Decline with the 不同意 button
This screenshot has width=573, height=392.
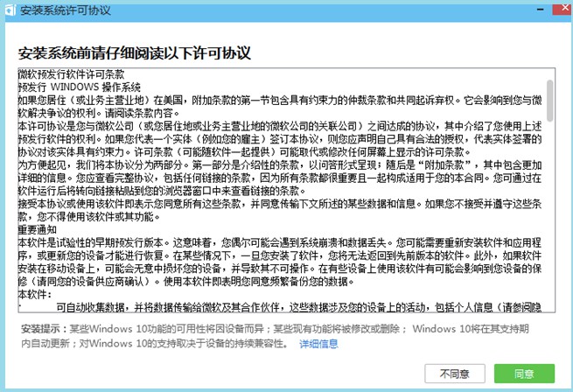(455, 374)
